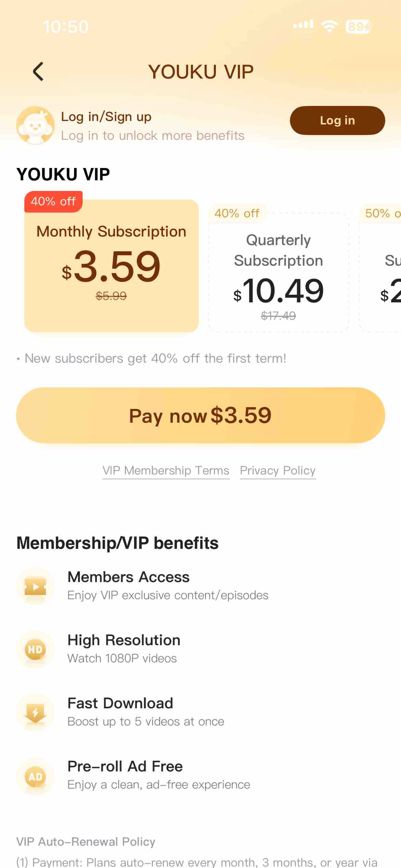Tap the red 40% off badge
The height and width of the screenshot is (868, 401).
tap(53, 202)
